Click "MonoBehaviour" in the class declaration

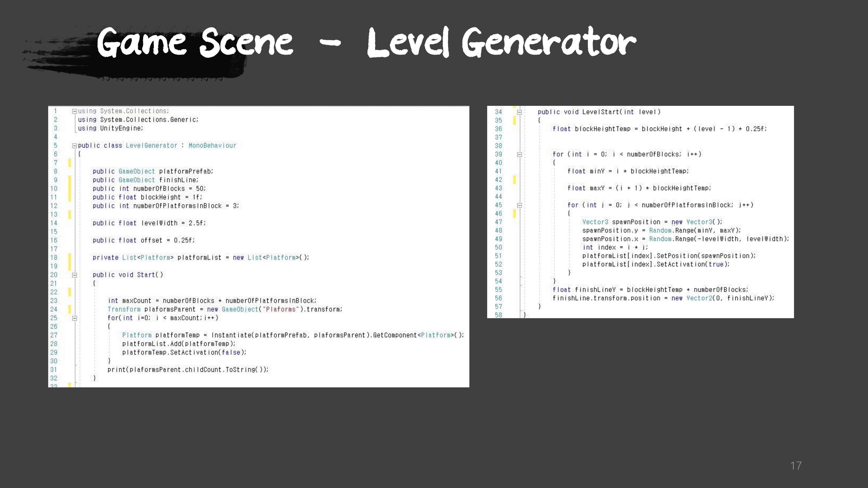(212, 146)
